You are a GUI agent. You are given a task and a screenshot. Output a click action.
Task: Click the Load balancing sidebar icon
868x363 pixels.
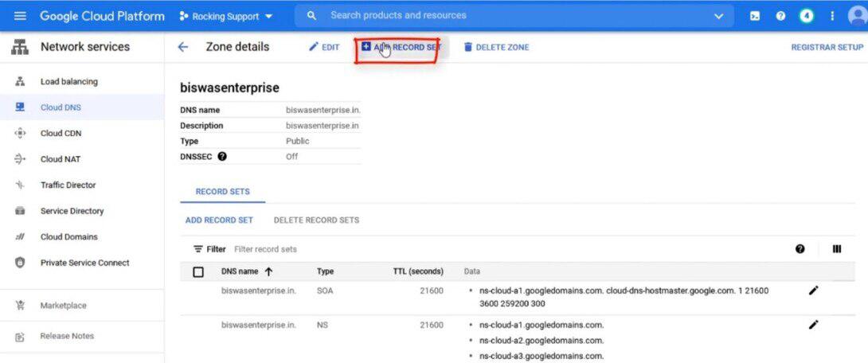pyautogui.click(x=20, y=82)
